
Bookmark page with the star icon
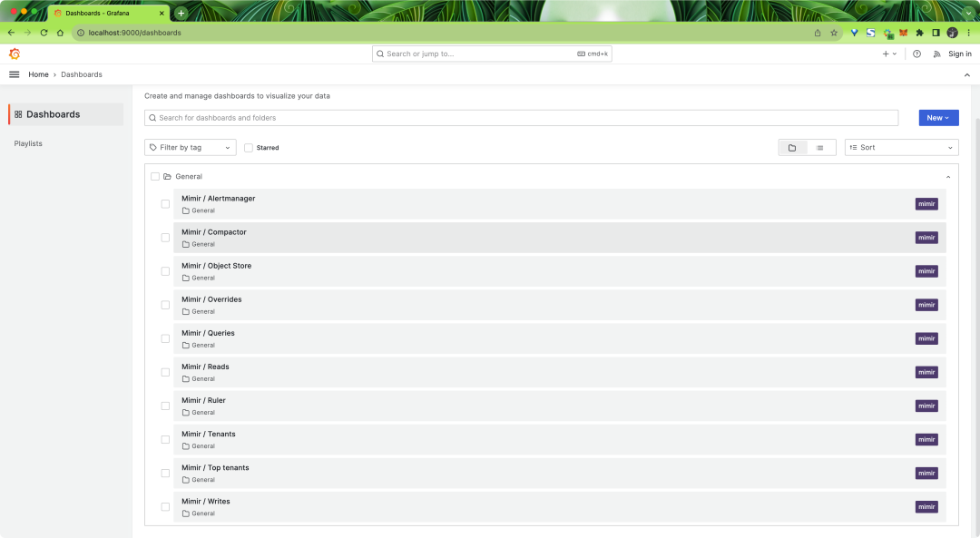834,33
